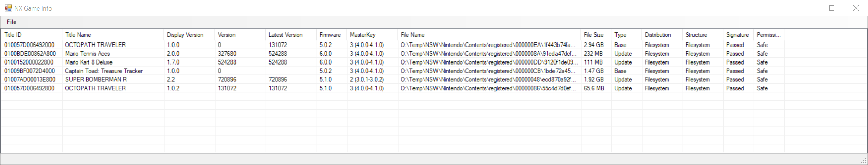Click the Structure column header
868x165 pixels.
pyautogui.click(x=703, y=35)
